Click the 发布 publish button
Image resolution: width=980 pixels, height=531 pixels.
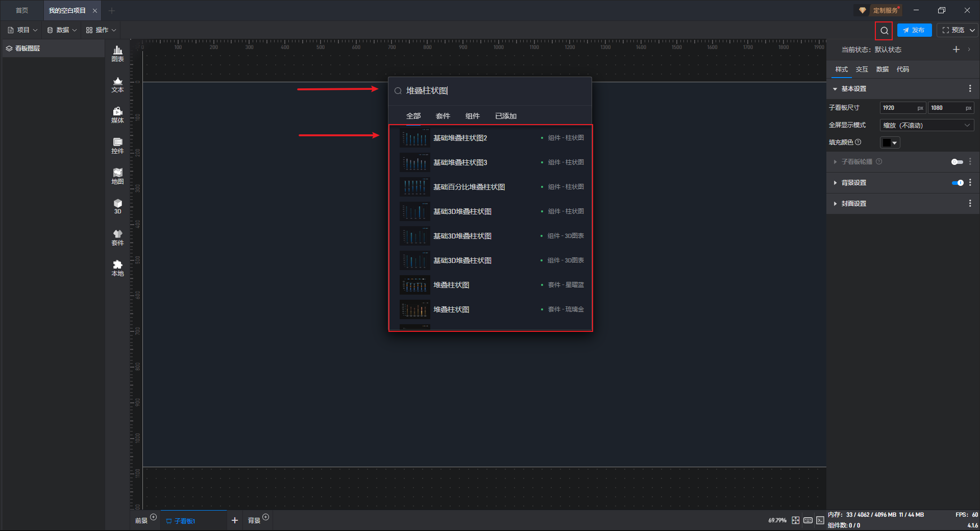coord(914,31)
